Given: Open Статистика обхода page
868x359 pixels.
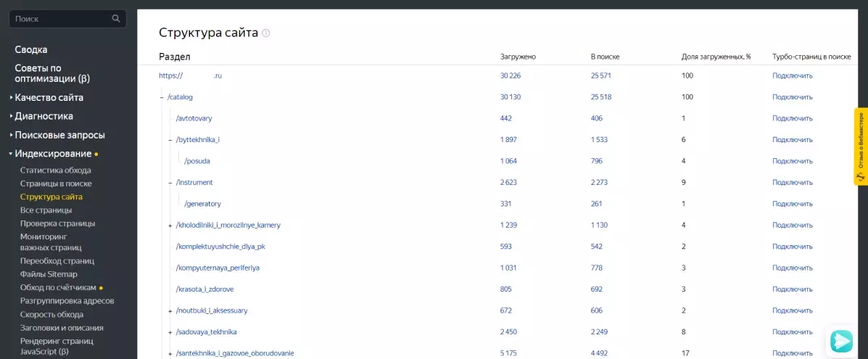Looking at the screenshot, I should tap(55, 170).
